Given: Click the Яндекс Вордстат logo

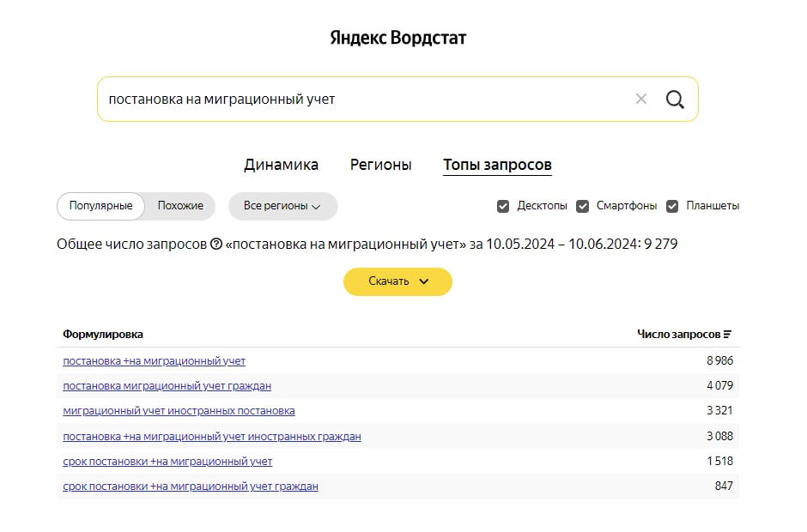Looking at the screenshot, I should pos(397,38).
